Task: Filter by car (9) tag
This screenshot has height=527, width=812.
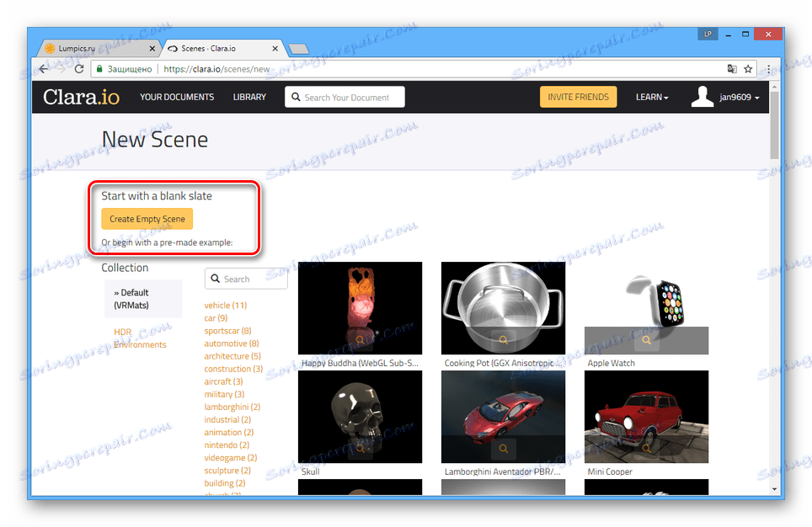Action: click(216, 318)
